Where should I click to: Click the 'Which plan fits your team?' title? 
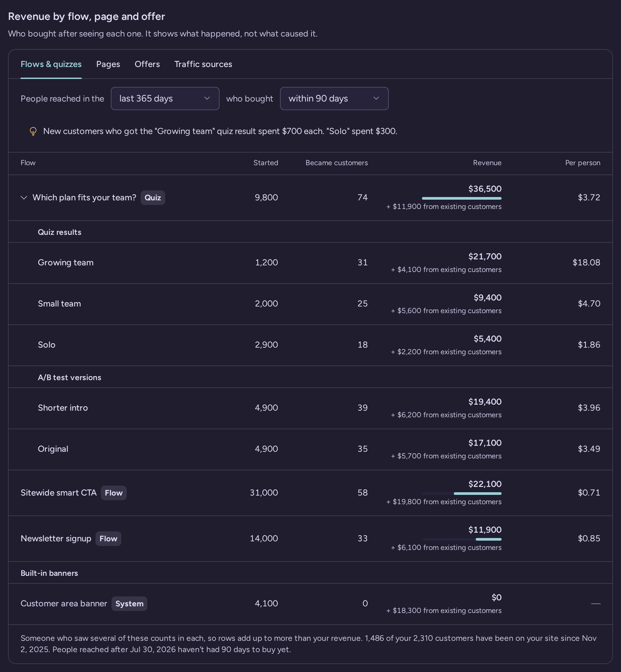[84, 198]
